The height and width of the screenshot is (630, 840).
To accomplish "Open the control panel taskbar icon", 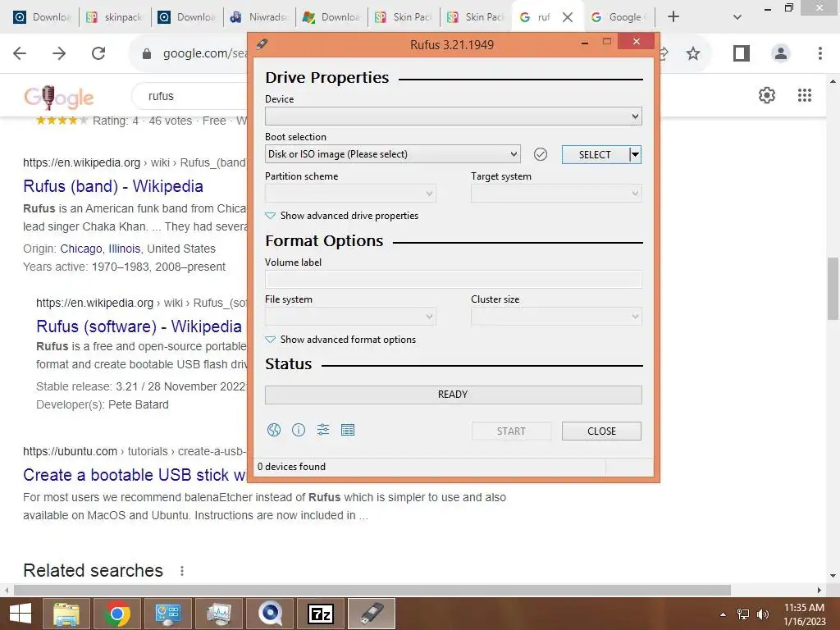I will tap(167, 614).
